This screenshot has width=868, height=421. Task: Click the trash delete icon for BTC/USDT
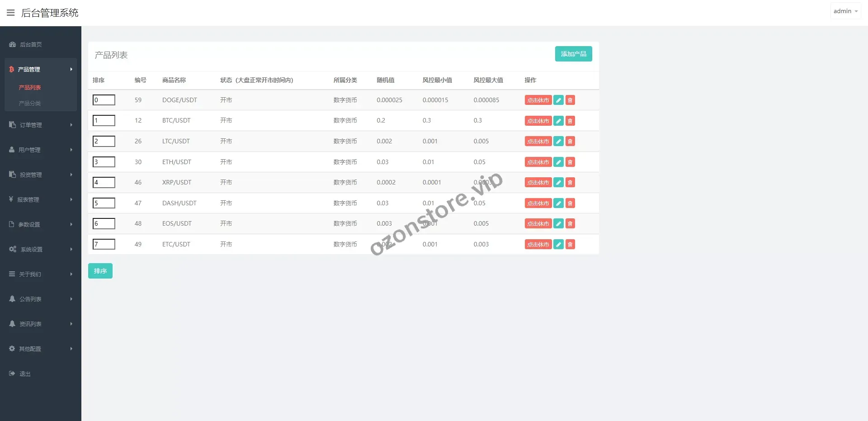coord(570,121)
